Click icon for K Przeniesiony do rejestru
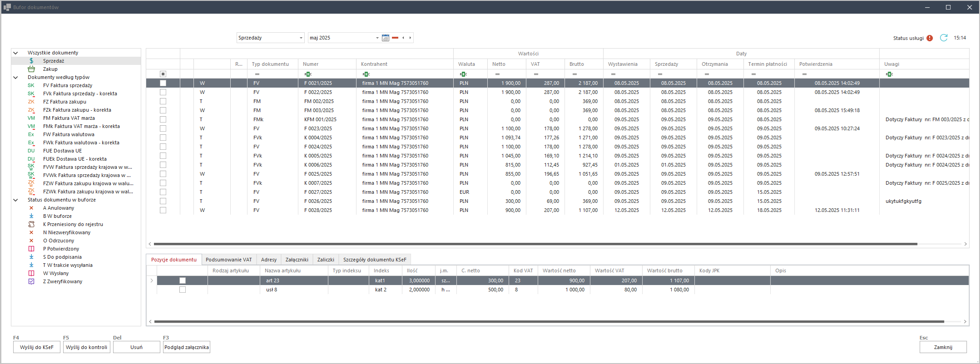Screen dimensions: 980x364 click(x=31, y=224)
